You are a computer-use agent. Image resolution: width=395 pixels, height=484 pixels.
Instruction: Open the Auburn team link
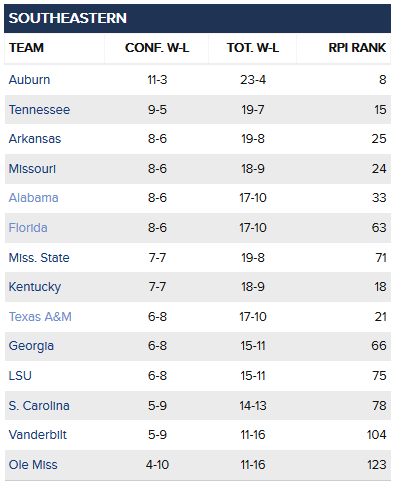tap(29, 80)
